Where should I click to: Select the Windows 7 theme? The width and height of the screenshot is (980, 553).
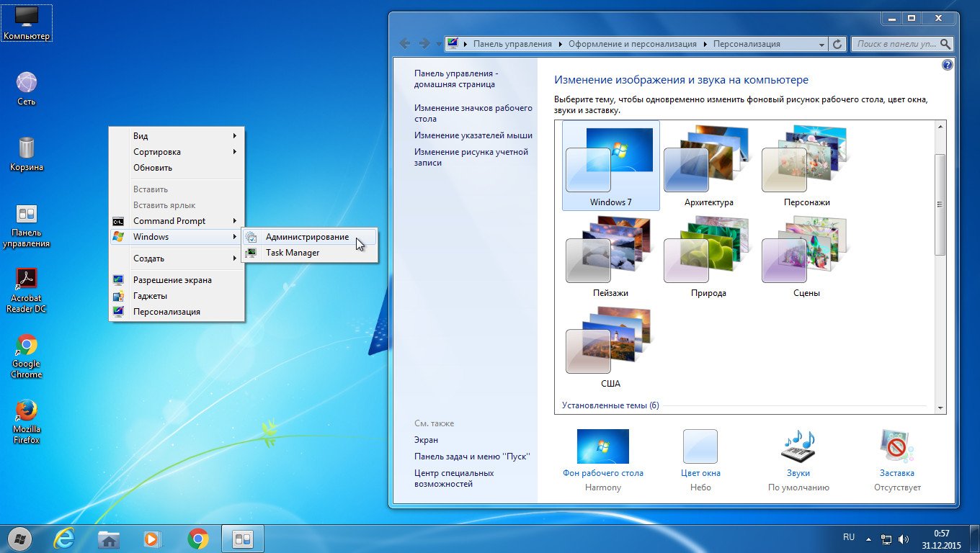[x=611, y=166]
